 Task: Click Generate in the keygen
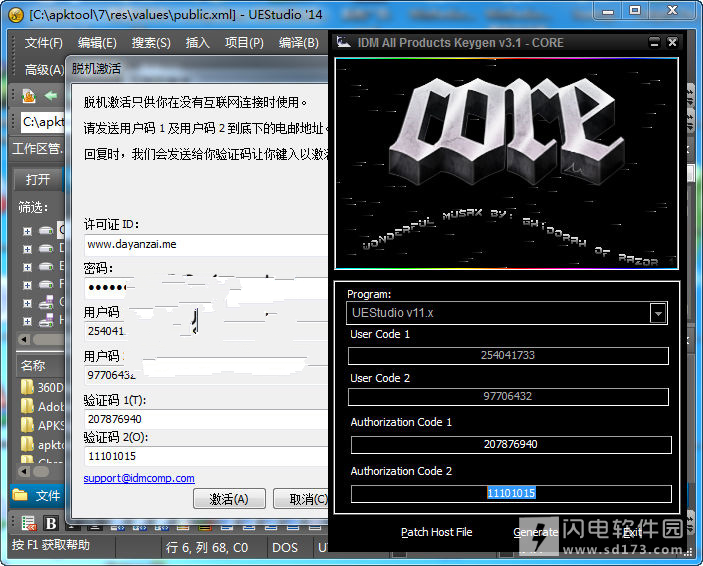[535, 532]
